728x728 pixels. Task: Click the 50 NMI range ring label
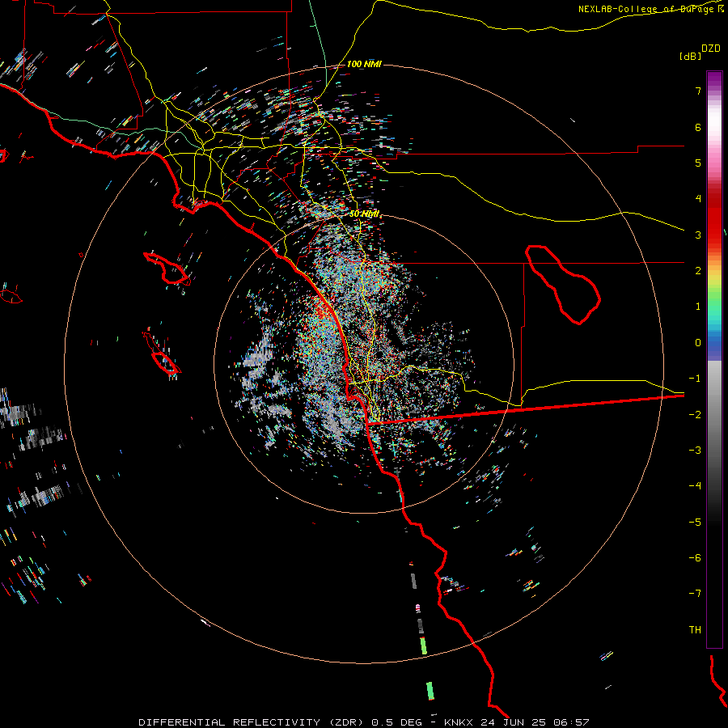point(364,214)
